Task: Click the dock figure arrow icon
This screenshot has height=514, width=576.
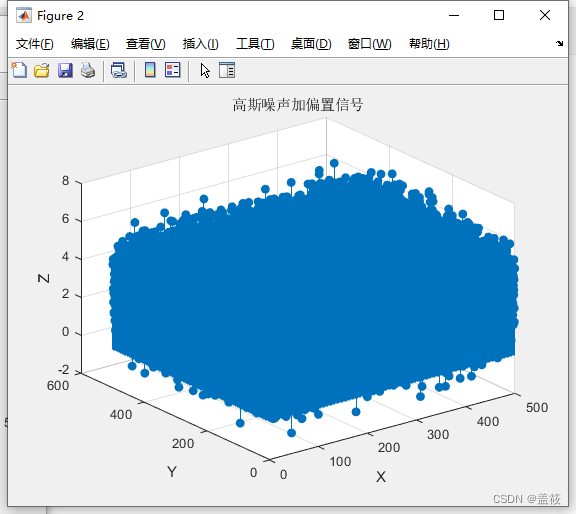Action: [x=559, y=43]
